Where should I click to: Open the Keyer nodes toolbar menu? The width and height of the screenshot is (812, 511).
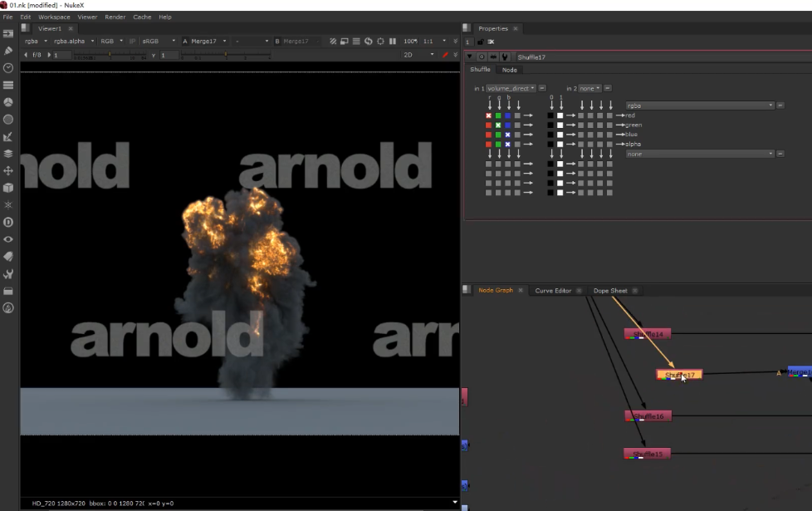click(x=8, y=136)
